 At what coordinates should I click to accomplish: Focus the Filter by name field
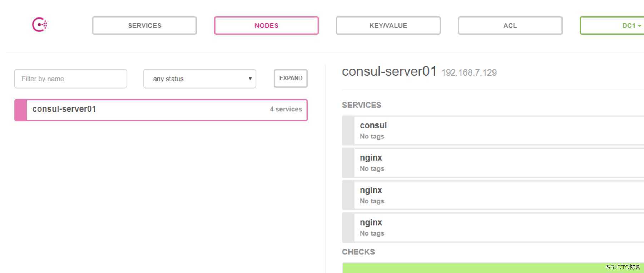(x=70, y=79)
